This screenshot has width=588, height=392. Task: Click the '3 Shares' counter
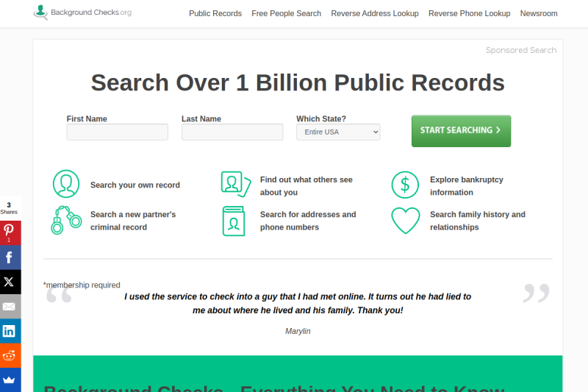[x=9, y=208]
